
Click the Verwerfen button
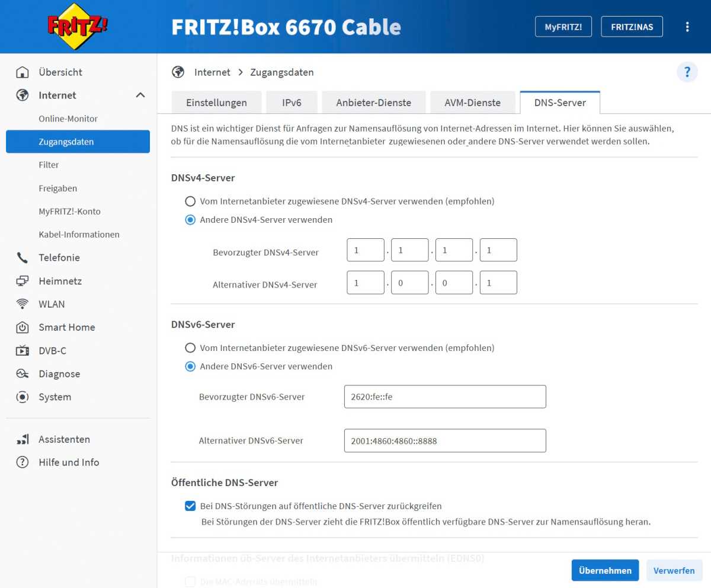click(x=674, y=570)
